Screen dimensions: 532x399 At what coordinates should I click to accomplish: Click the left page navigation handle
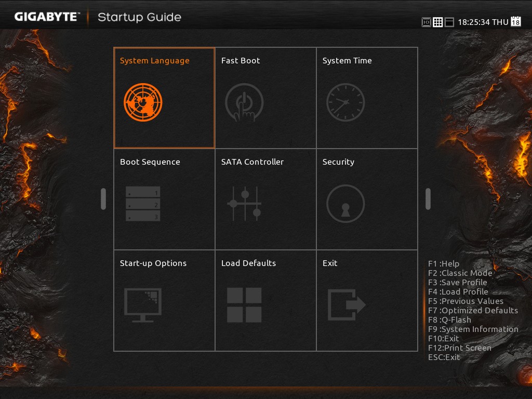[103, 199]
